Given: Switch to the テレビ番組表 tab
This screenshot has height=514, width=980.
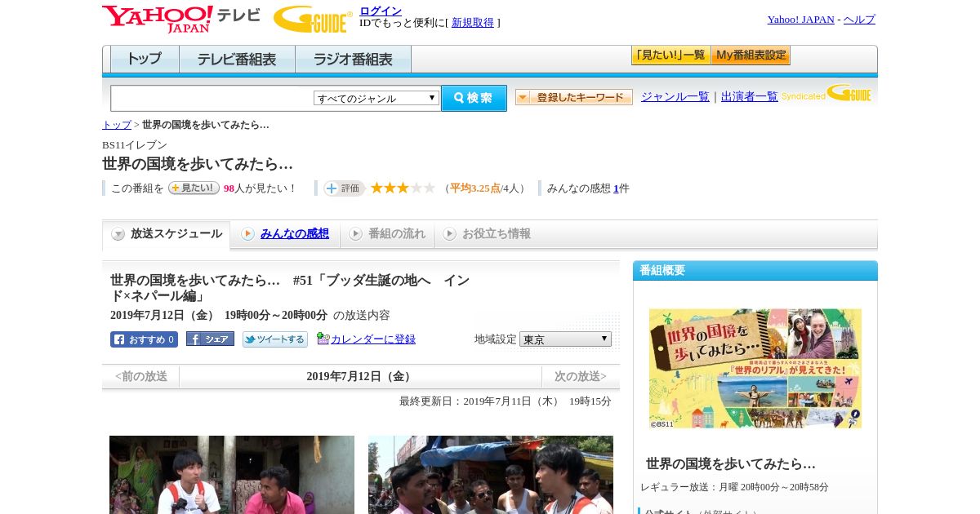Looking at the screenshot, I should [237, 60].
